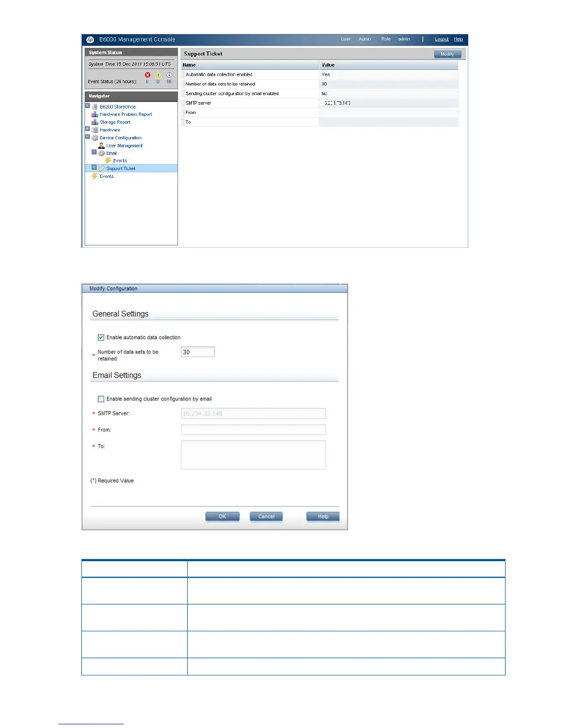The width and height of the screenshot is (563, 728).
Task: Toggle Enable automatic data collection checkbox
Action: [101, 337]
